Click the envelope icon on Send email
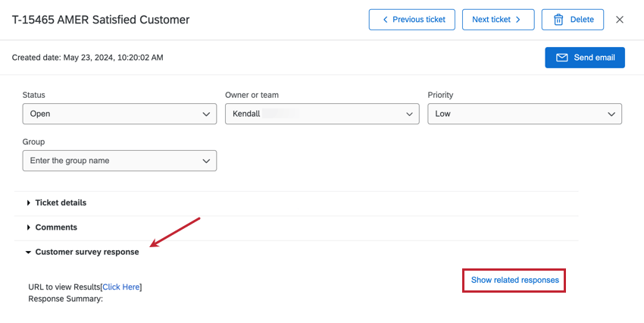The width and height of the screenshot is (644, 323). pyautogui.click(x=562, y=58)
